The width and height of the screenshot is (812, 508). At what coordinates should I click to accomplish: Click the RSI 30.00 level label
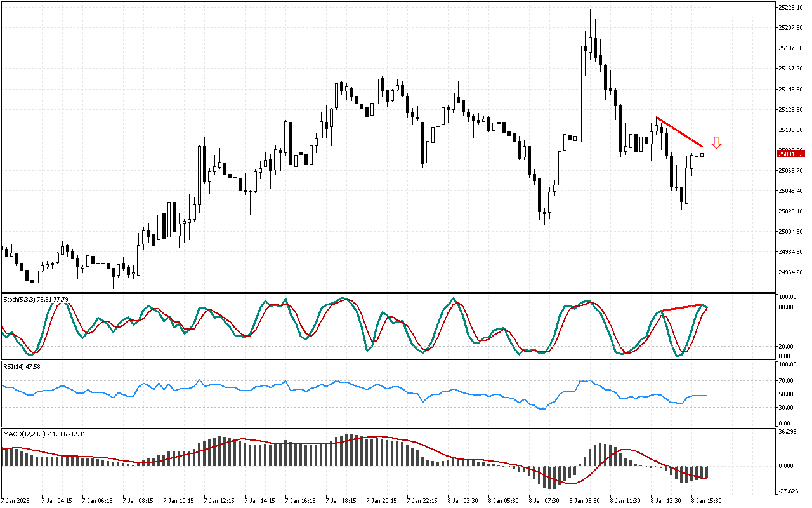(787, 407)
